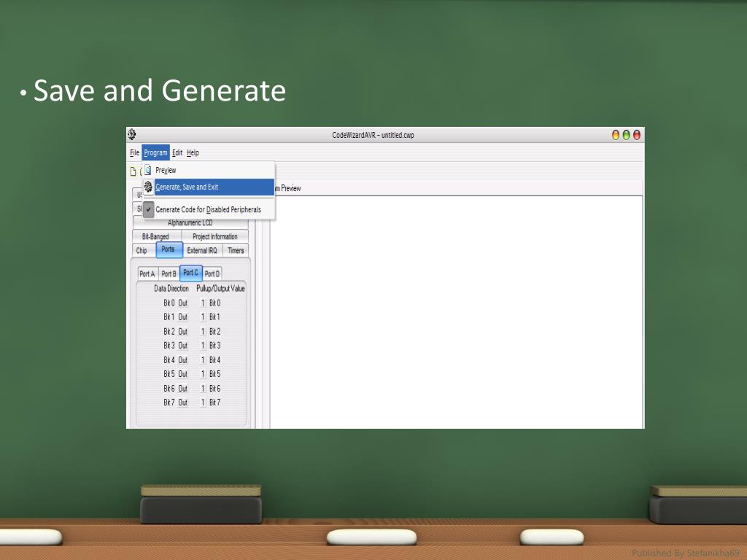Open the Project Information tab
This screenshot has width=747, height=560.
(x=214, y=237)
